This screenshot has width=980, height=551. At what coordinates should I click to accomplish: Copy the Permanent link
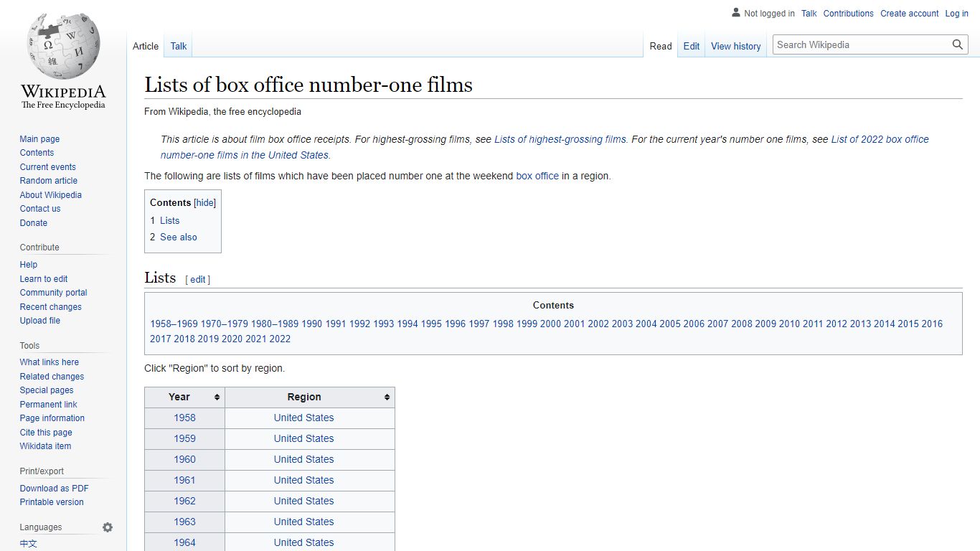(x=48, y=405)
